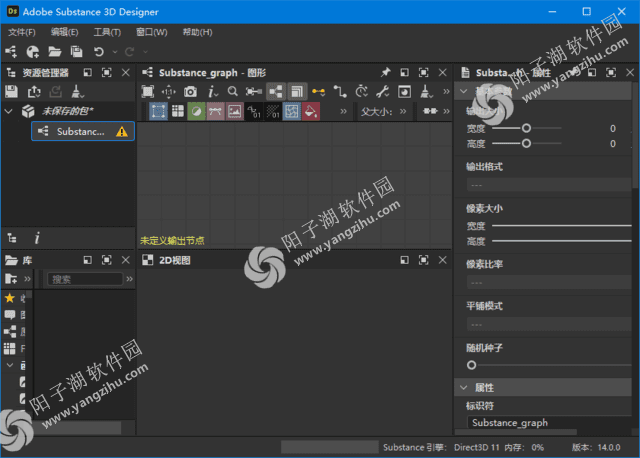Image resolution: width=640 pixels, height=458 pixels.
Task: Close the 2D视图 panel
Action: [x=443, y=260]
